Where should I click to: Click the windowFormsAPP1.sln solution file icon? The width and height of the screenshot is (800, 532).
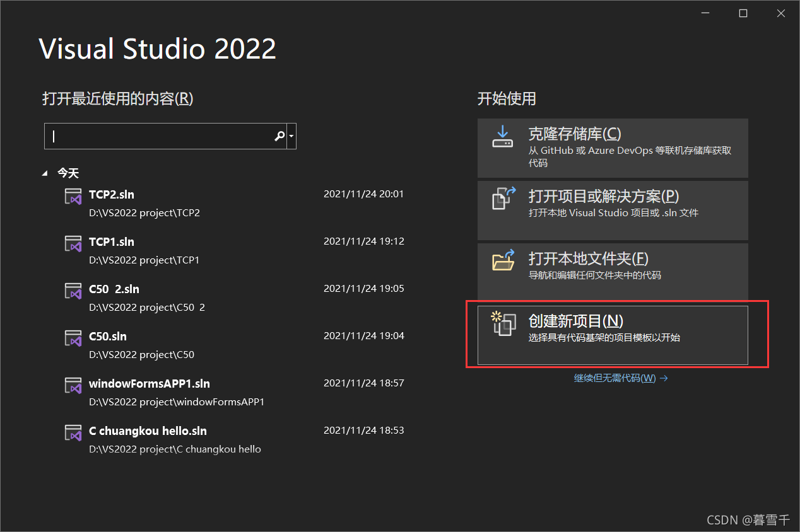pyautogui.click(x=73, y=385)
